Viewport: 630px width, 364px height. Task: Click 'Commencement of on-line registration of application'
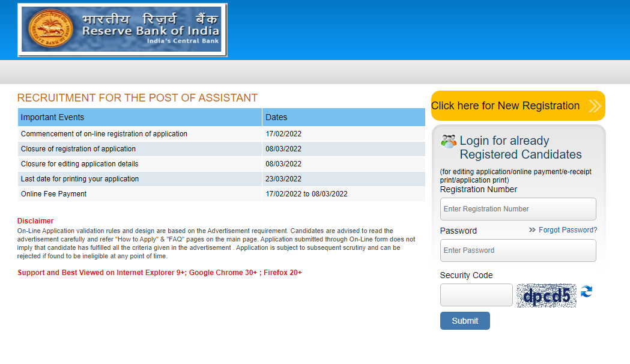104,134
